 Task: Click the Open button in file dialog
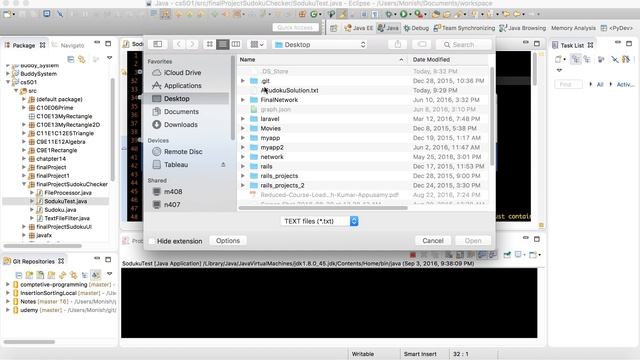(473, 241)
